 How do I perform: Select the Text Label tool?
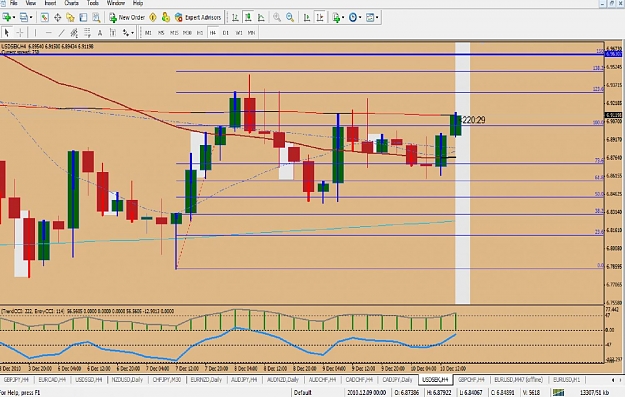(113, 32)
